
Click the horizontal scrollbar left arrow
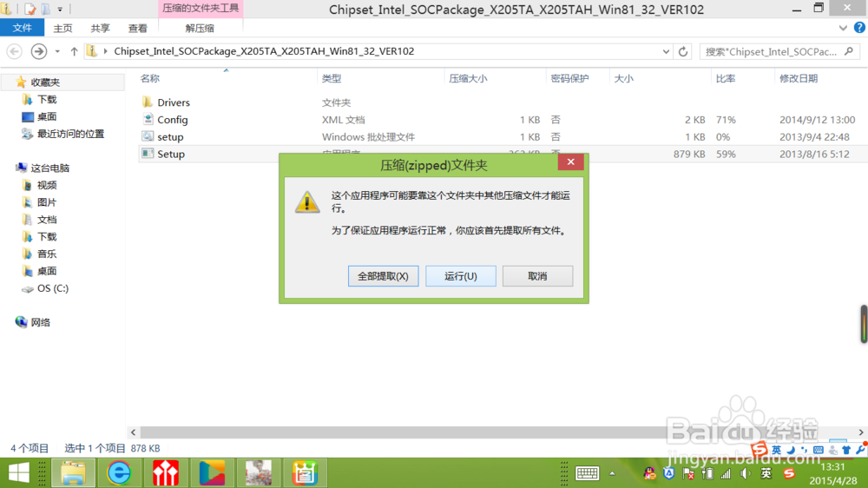click(x=133, y=432)
